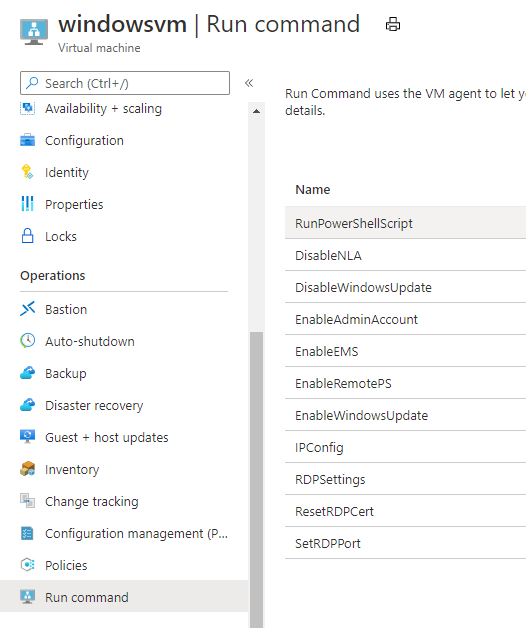Select the EnableEMS command
The image size is (526, 628).
point(405,351)
